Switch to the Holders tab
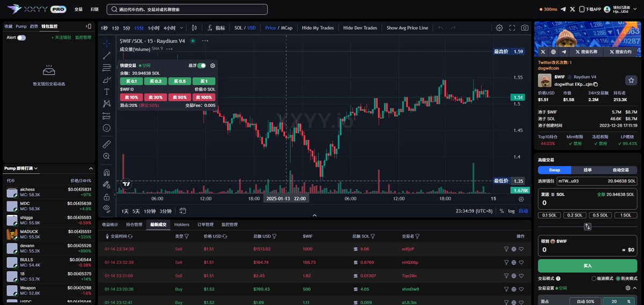This screenshot has height=305, width=644. point(181,225)
